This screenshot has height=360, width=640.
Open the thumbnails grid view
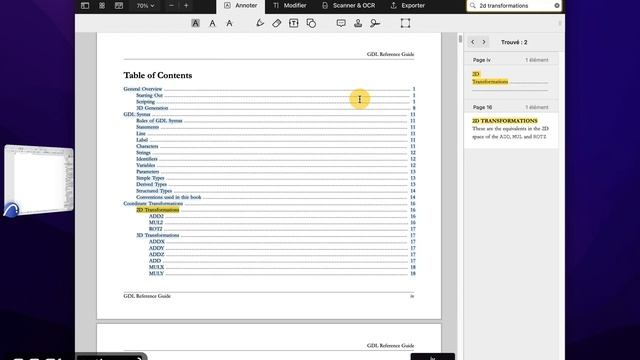102,6
